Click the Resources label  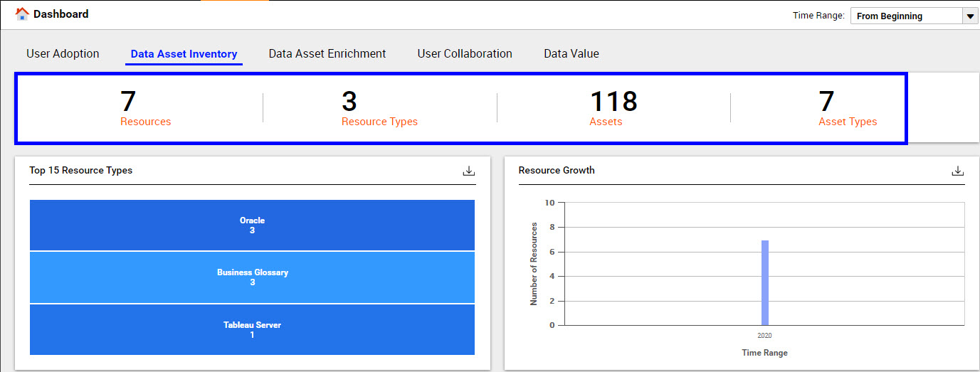[x=146, y=122]
